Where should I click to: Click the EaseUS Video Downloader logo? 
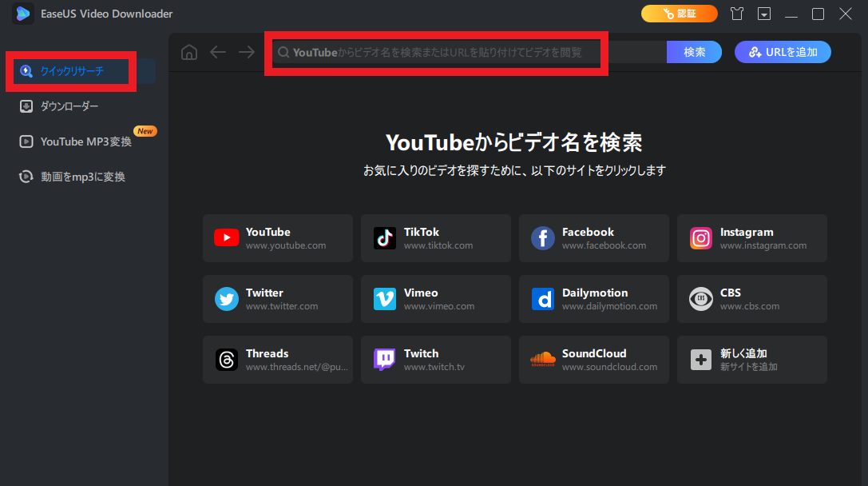[22, 14]
